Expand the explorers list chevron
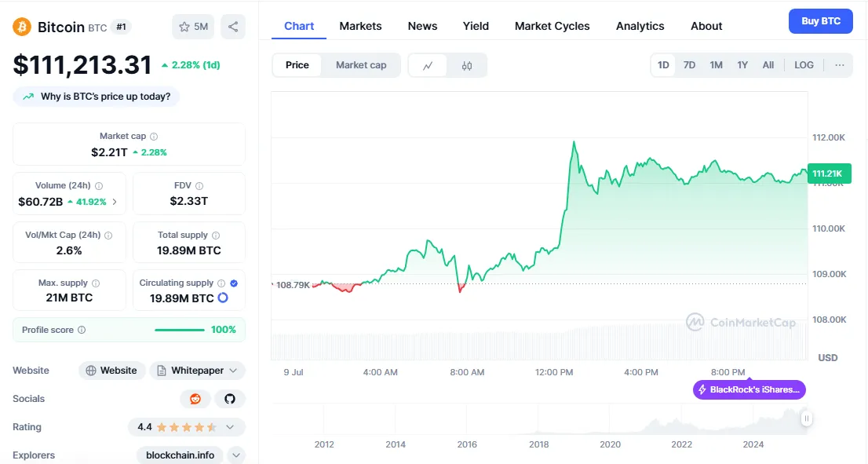 click(236, 455)
